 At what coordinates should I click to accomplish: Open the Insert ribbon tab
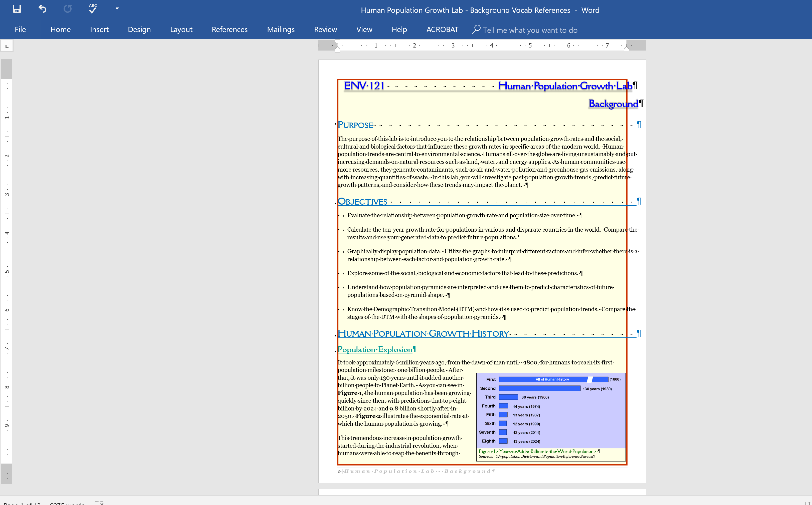99,30
